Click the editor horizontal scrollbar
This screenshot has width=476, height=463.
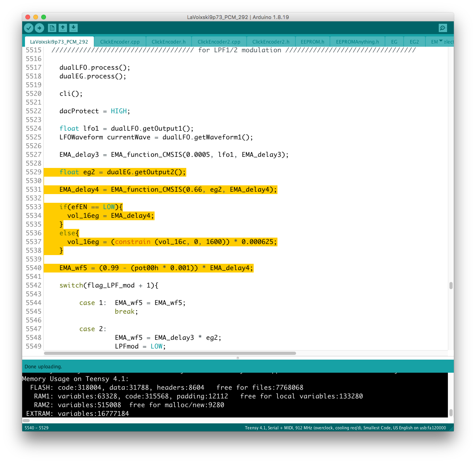(170, 353)
